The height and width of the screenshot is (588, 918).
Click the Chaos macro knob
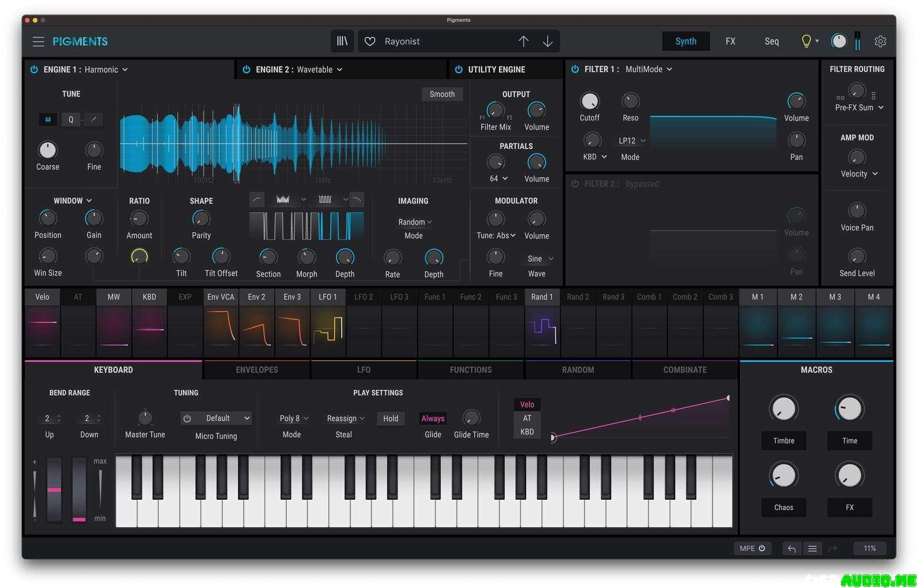point(783,476)
